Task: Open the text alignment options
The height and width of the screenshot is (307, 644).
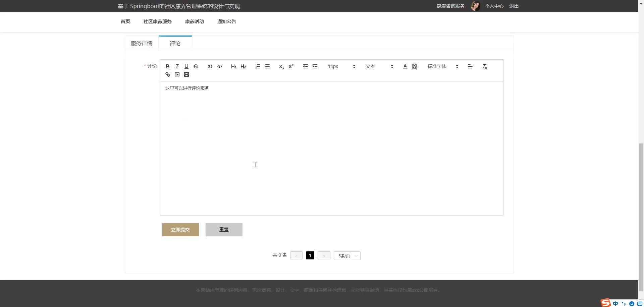Action: pyautogui.click(x=470, y=66)
